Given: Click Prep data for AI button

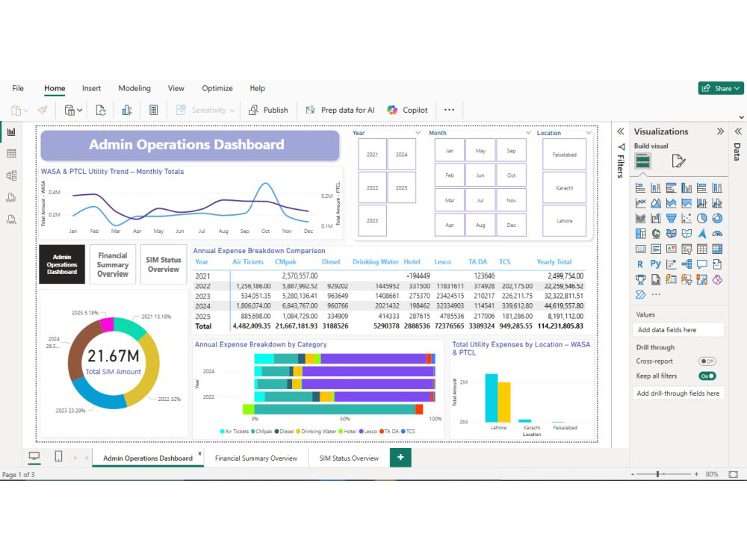Looking at the screenshot, I should [x=340, y=111].
